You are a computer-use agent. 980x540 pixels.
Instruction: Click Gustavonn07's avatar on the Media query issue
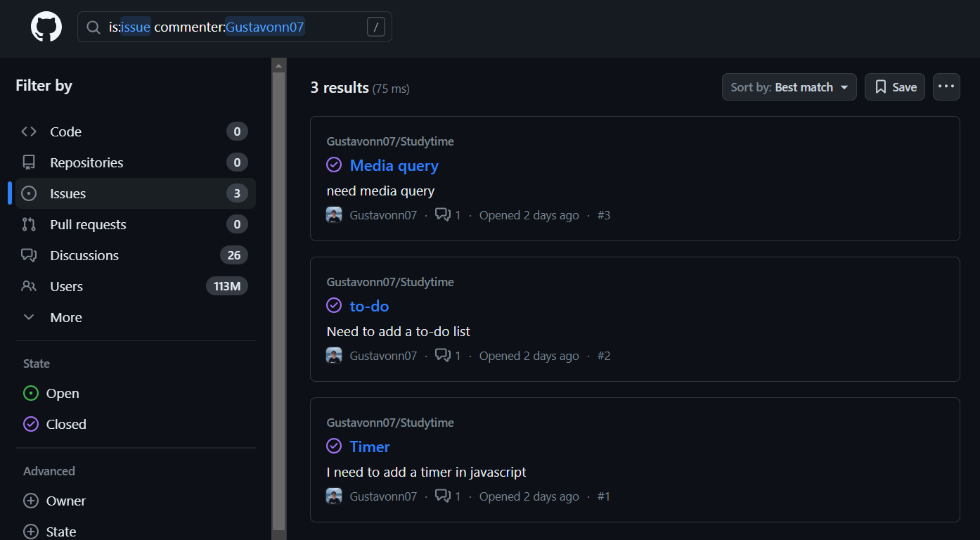[334, 214]
